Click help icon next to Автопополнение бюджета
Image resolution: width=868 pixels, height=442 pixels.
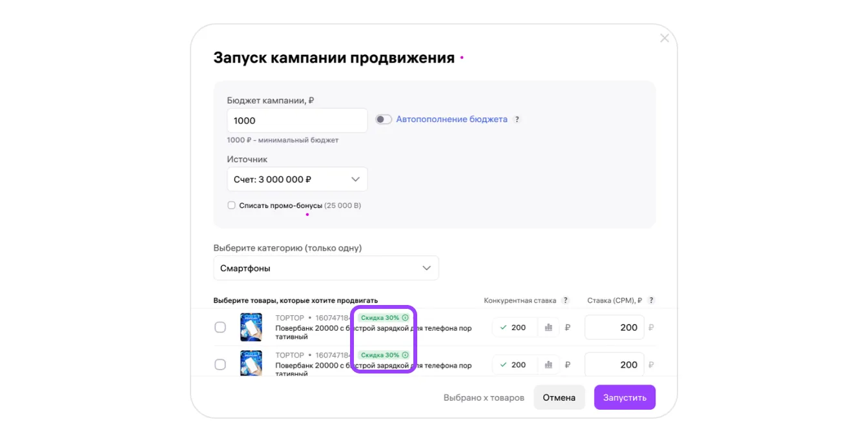[517, 120]
